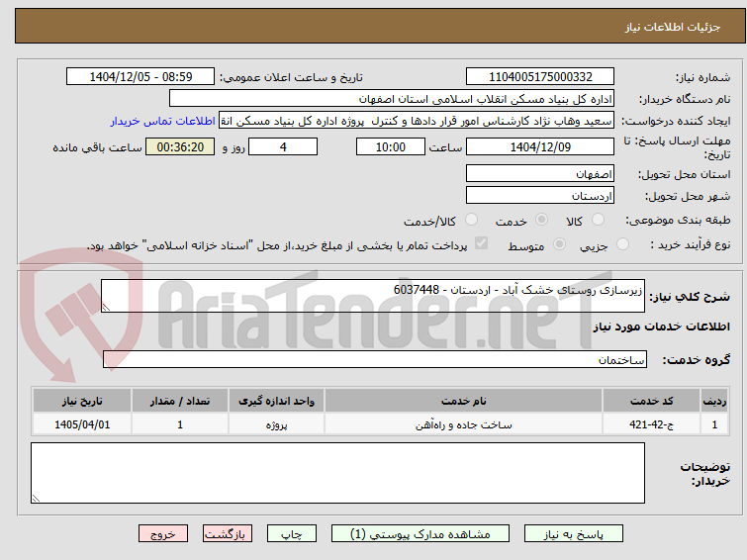Click the کد خدمت column header
Image resolution: width=747 pixels, height=560 pixels.
coord(651,401)
